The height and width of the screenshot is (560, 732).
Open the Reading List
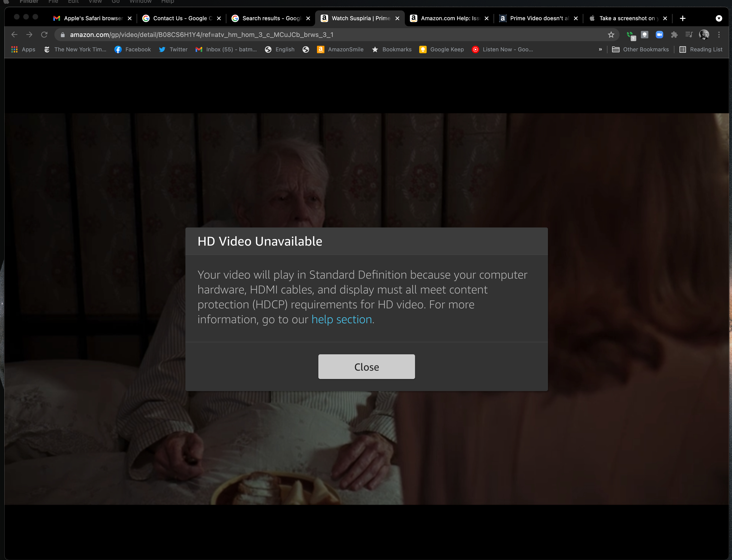[701, 49]
